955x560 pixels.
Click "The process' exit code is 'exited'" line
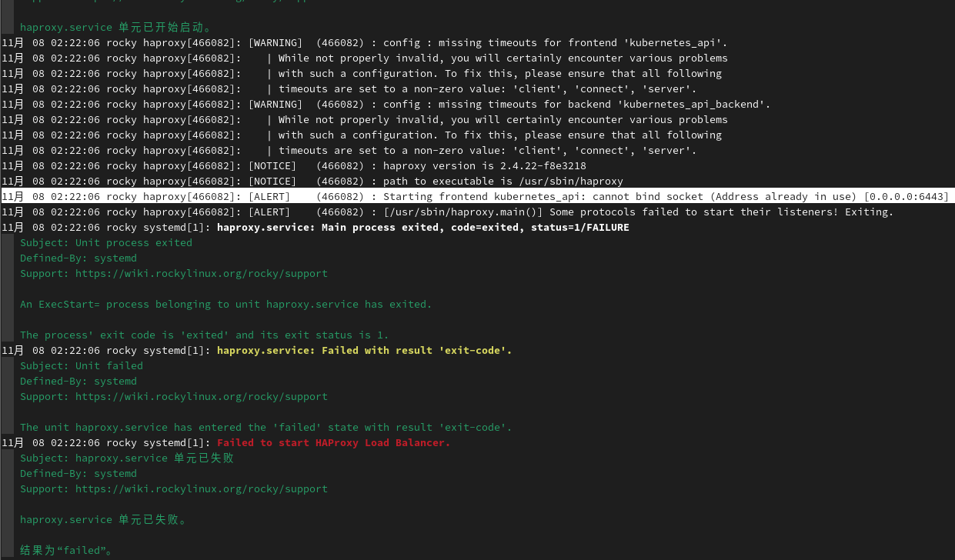click(205, 335)
